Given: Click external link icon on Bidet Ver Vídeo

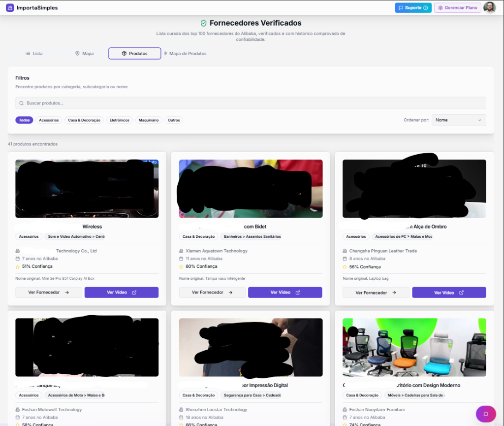Looking at the screenshot, I should 298,293.
